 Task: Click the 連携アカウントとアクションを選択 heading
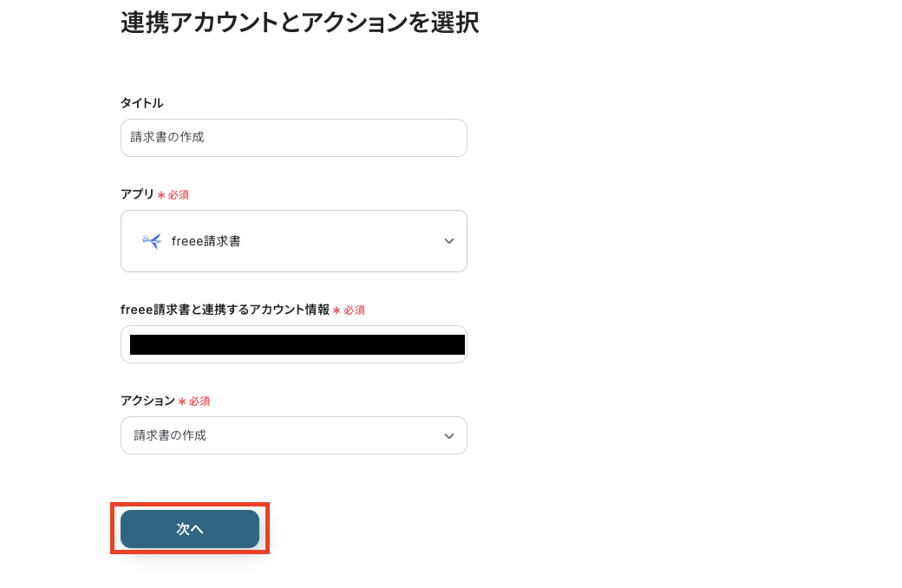pos(300,23)
